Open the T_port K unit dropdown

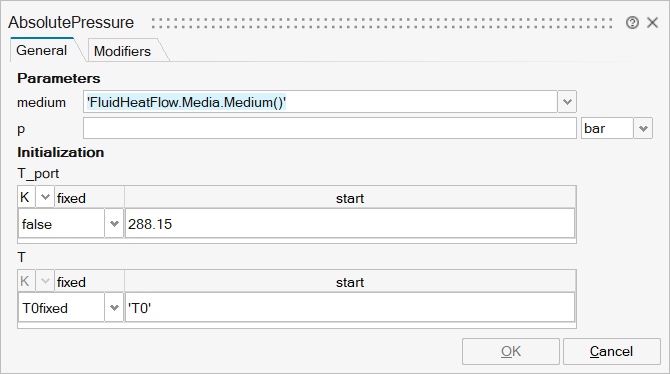pos(45,197)
